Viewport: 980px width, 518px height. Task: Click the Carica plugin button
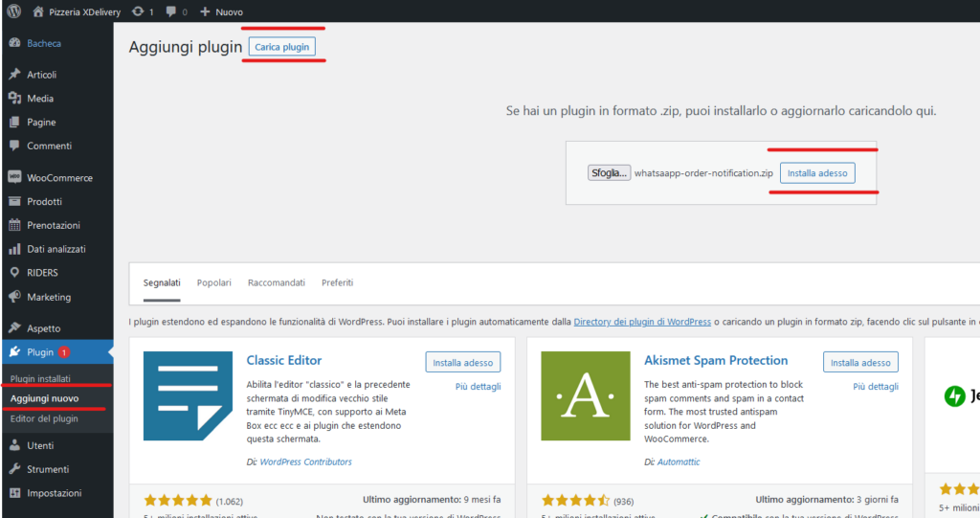tap(282, 47)
